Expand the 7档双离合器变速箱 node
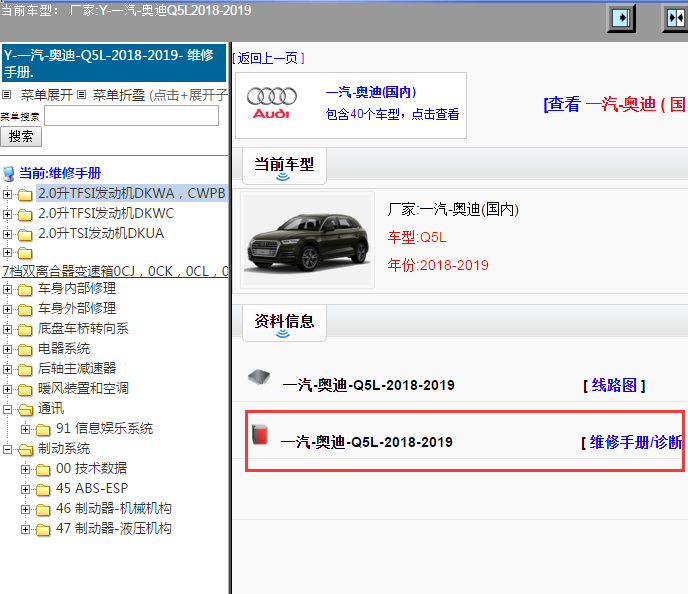688x594 pixels. point(7,252)
